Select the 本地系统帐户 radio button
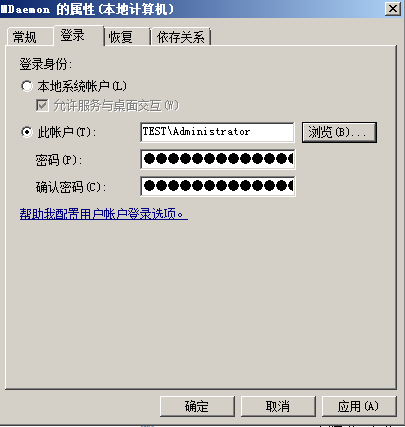This screenshot has width=405, height=427. pyautogui.click(x=27, y=86)
